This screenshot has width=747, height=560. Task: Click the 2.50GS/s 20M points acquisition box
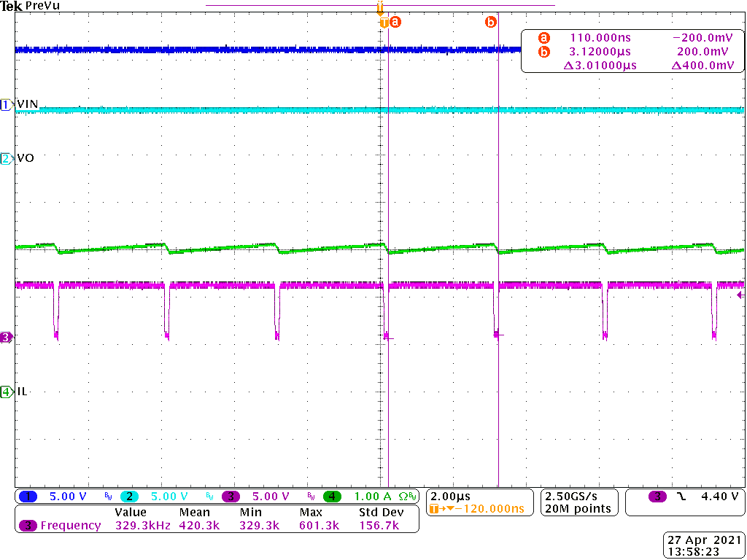coord(578,502)
